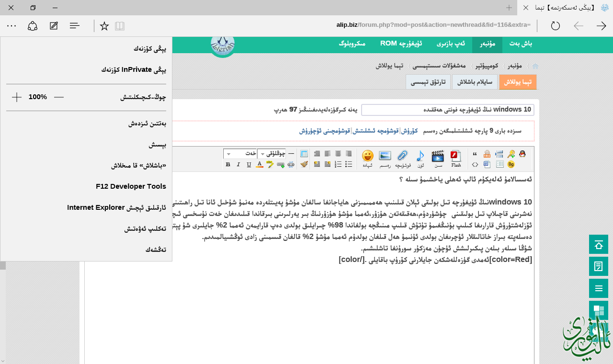This screenshot has width=613, height=364.
Task: Click كومپيۇتېر breadcrumb link
Action: [x=487, y=66]
